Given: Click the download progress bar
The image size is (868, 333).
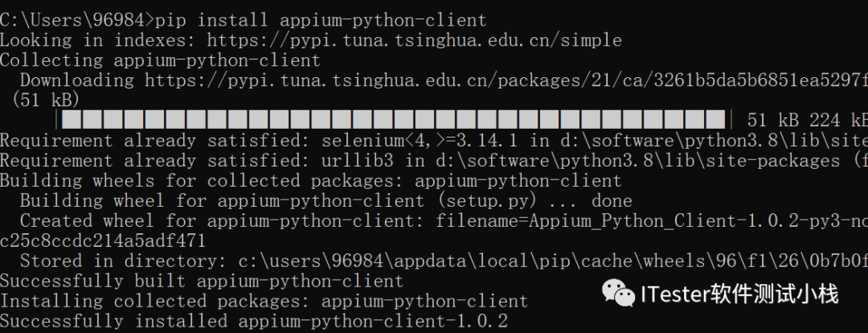Looking at the screenshot, I should pyautogui.click(x=394, y=121).
